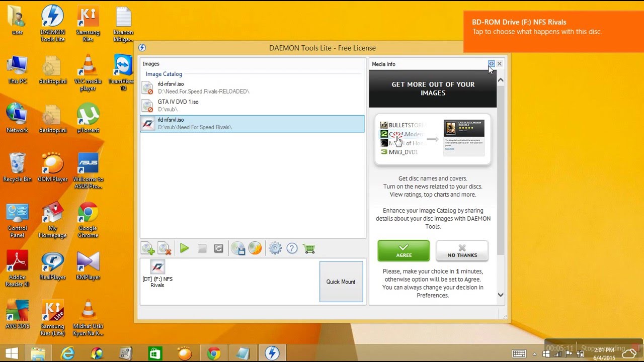Open the My Homepage desktop shortcut
The height and width of the screenshot is (362, 644).
tap(52, 221)
